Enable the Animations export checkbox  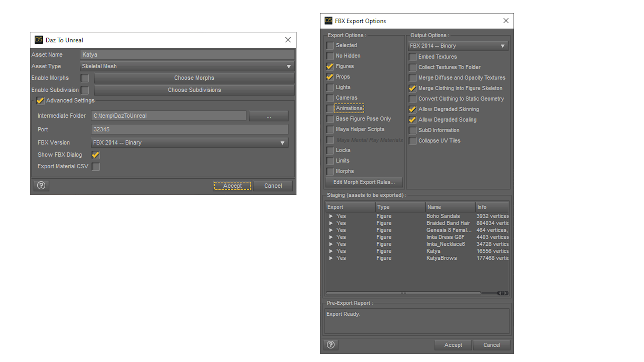(x=330, y=108)
